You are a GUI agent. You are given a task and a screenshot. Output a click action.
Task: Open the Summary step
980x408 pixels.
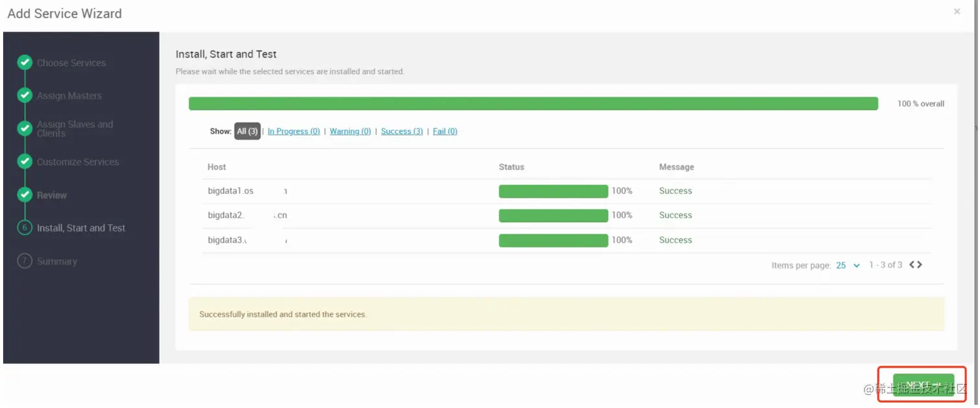(57, 261)
